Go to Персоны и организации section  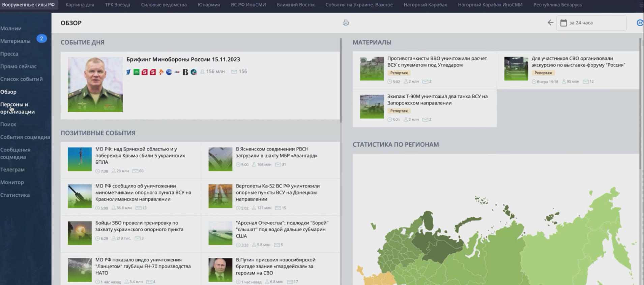tap(18, 108)
